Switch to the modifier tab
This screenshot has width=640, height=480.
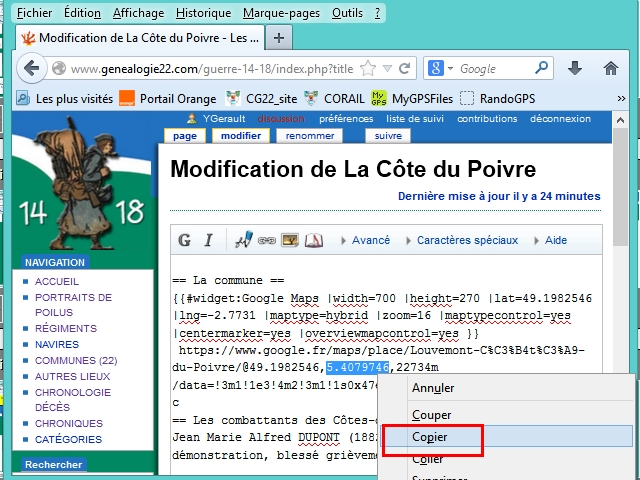241,136
